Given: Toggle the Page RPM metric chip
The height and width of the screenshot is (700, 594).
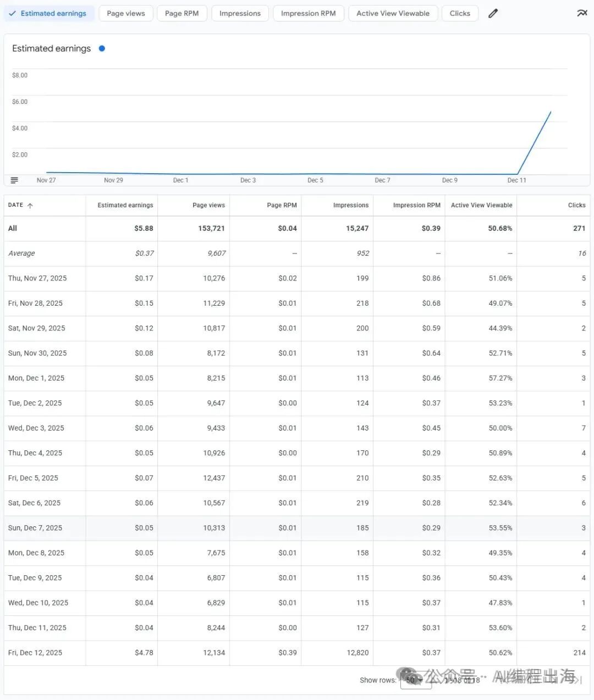Looking at the screenshot, I should pos(182,13).
